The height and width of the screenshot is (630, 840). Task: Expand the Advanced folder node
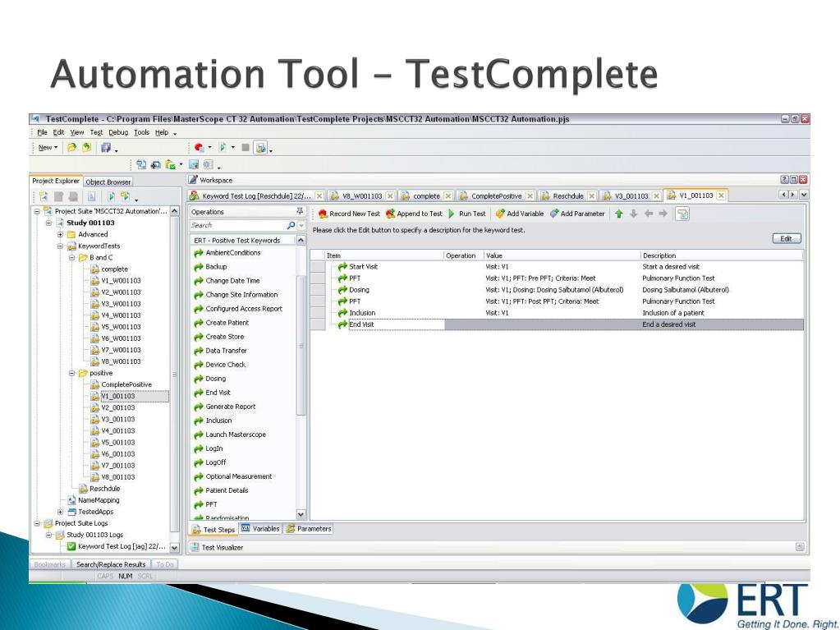[x=60, y=235]
